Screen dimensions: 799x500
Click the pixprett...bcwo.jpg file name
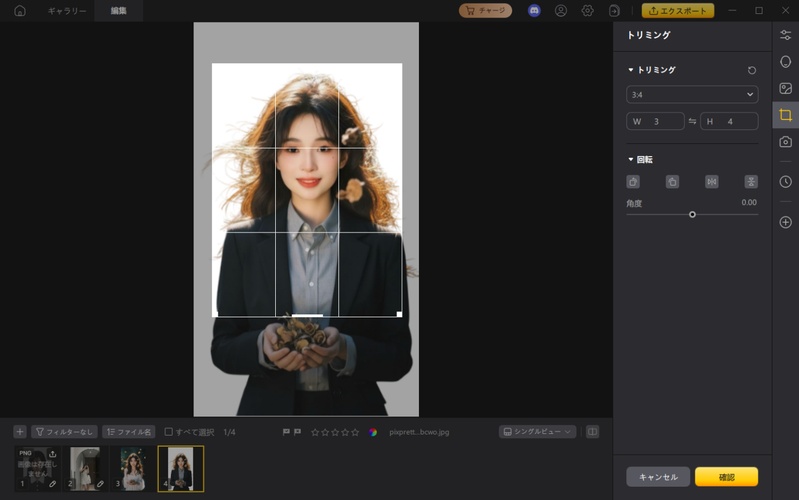click(419, 432)
